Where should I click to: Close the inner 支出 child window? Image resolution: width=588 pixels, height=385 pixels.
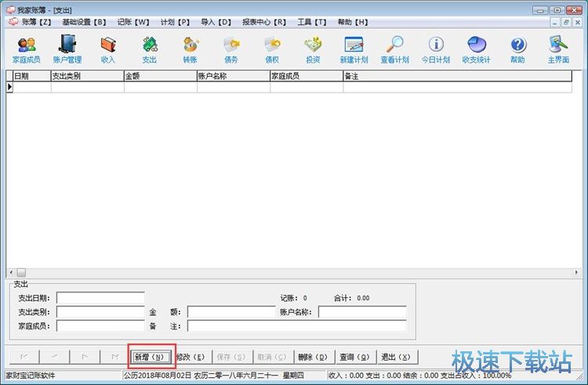(578, 23)
